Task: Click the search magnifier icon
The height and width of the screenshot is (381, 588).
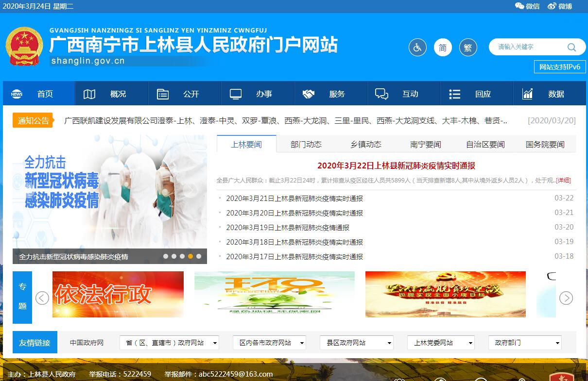Action: [x=571, y=47]
